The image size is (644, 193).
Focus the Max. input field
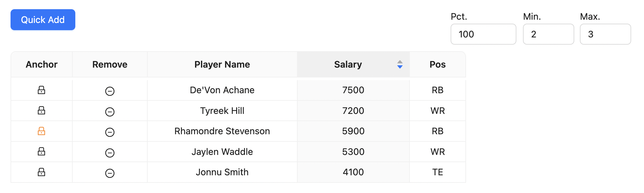click(x=605, y=34)
